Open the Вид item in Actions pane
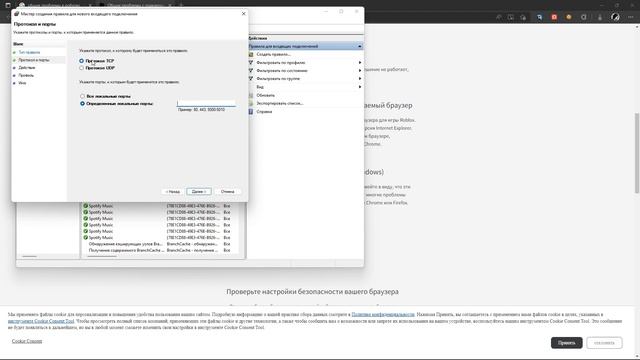Viewport: 640px width, 360px height. tap(260, 87)
